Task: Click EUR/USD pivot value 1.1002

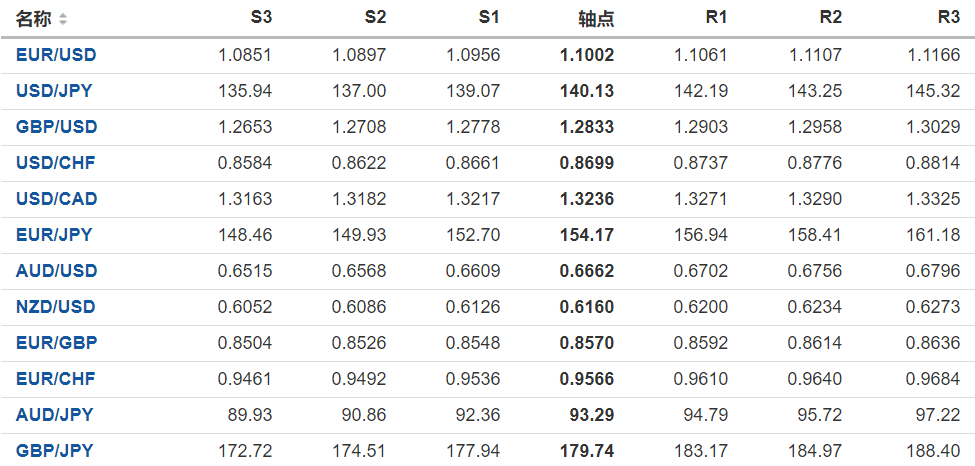Action: coord(587,55)
